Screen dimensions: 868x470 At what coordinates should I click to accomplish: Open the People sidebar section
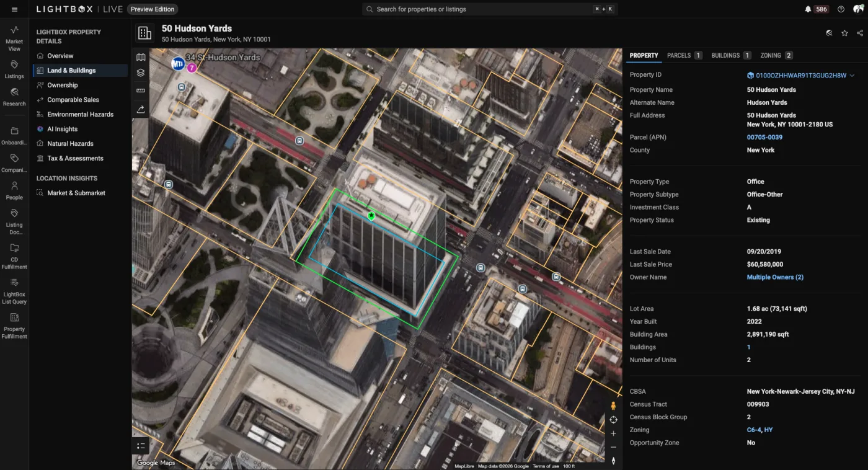point(14,191)
